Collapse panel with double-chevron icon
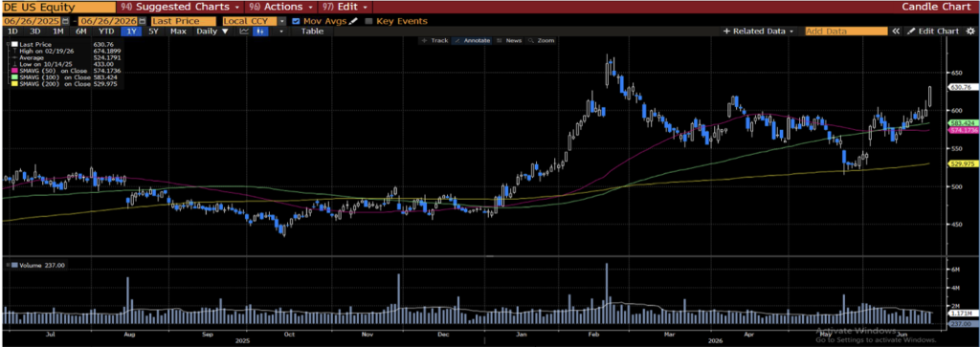The width and height of the screenshot is (980, 347). [896, 32]
